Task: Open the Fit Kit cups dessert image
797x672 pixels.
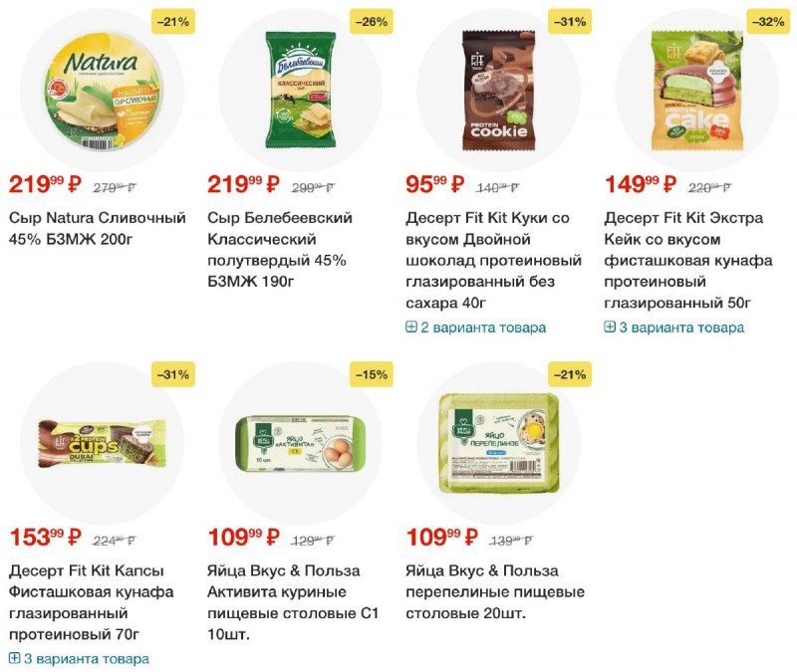Action: [x=103, y=444]
